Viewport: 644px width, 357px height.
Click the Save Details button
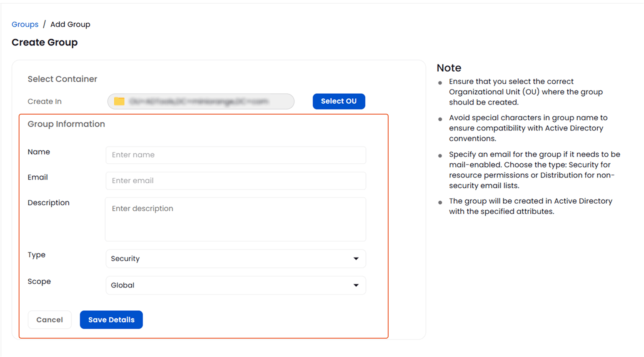[x=111, y=320]
